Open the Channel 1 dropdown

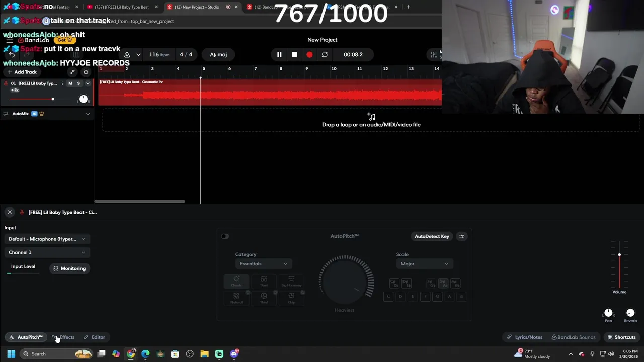pos(47,252)
